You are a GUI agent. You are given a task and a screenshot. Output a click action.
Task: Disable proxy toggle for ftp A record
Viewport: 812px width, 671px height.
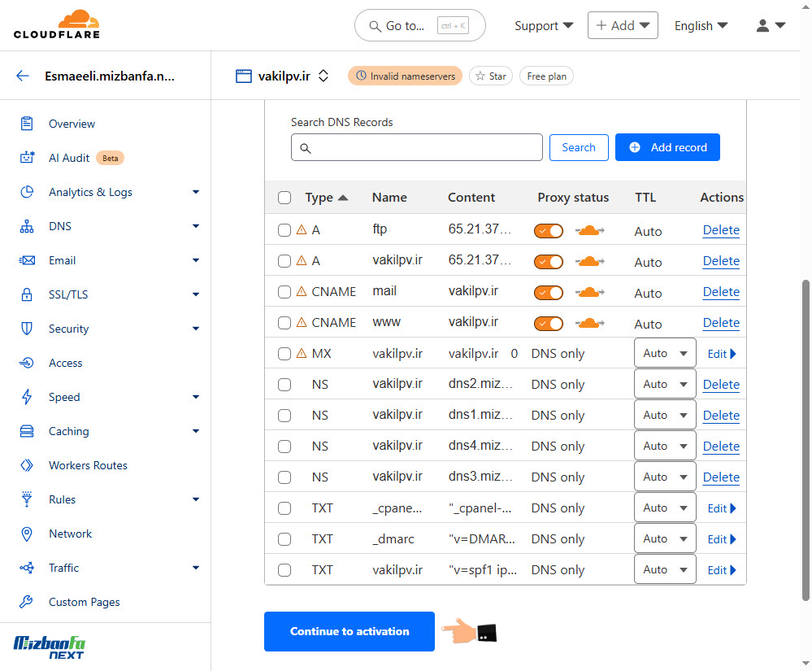[x=549, y=231]
